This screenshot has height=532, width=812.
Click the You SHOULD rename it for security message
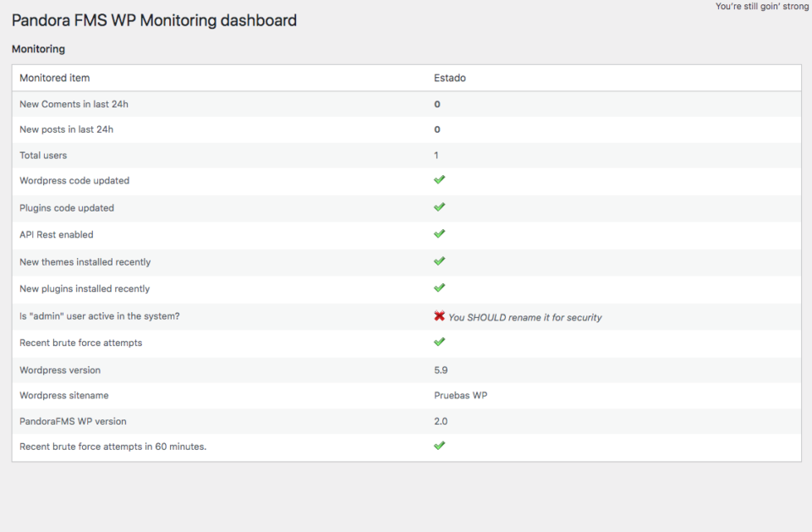525,317
